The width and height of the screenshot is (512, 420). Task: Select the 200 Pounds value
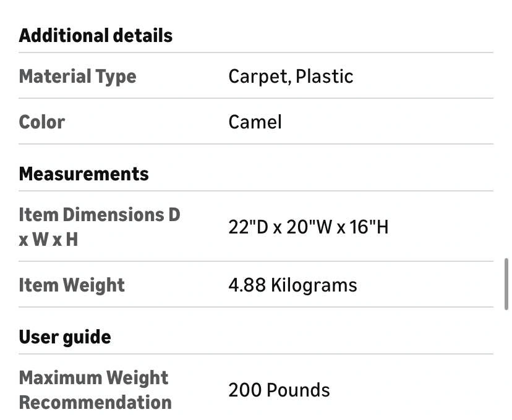[x=279, y=390]
